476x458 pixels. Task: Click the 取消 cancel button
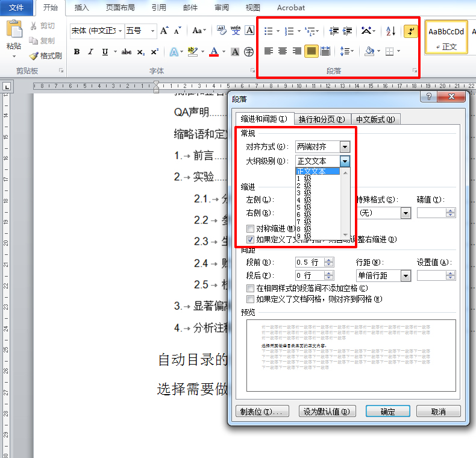(x=439, y=411)
